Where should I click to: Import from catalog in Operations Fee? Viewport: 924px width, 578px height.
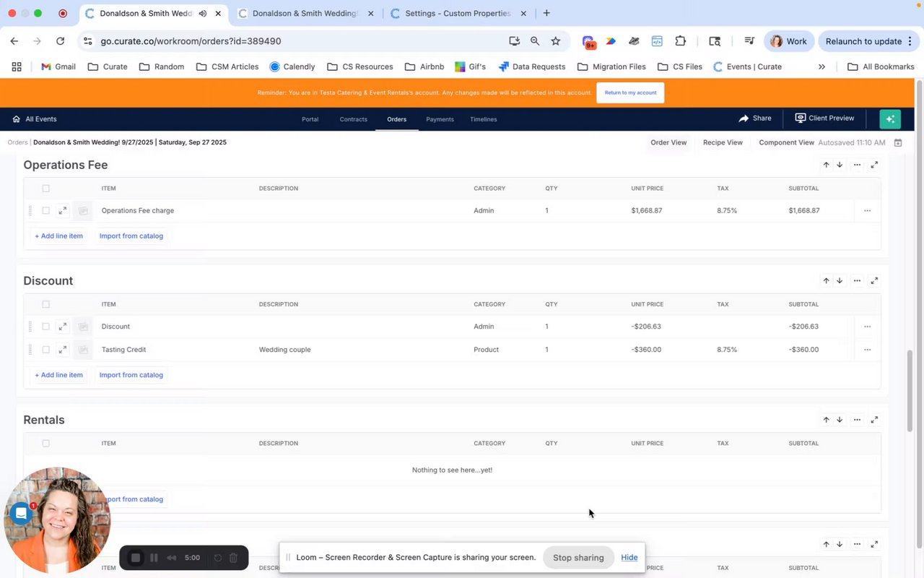pyautogui.click(x=131, y=236)
